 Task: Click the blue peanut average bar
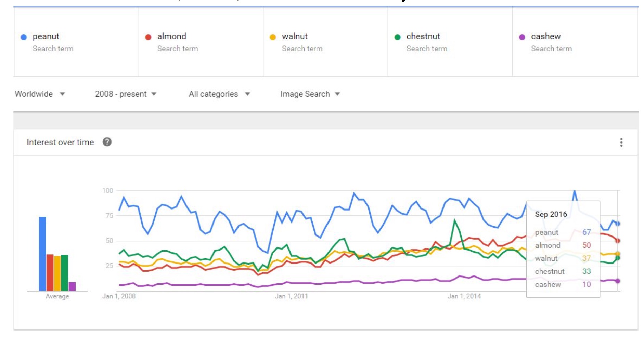point(42,254)
